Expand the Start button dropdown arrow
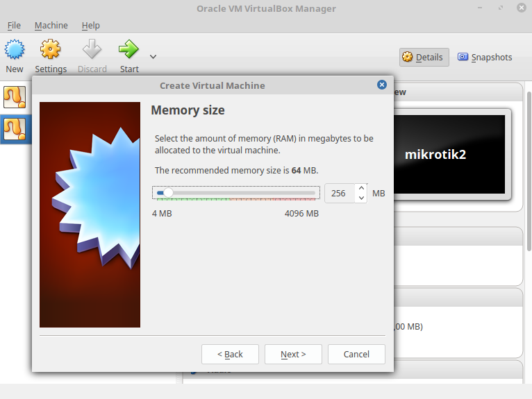 coord(153,57)
